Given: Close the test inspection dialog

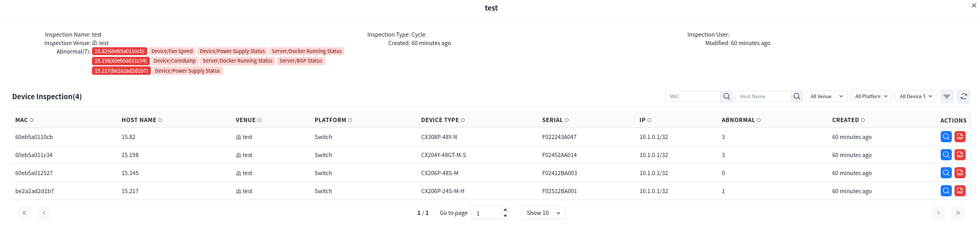Looking at the screenshot, I should point(974,5).
